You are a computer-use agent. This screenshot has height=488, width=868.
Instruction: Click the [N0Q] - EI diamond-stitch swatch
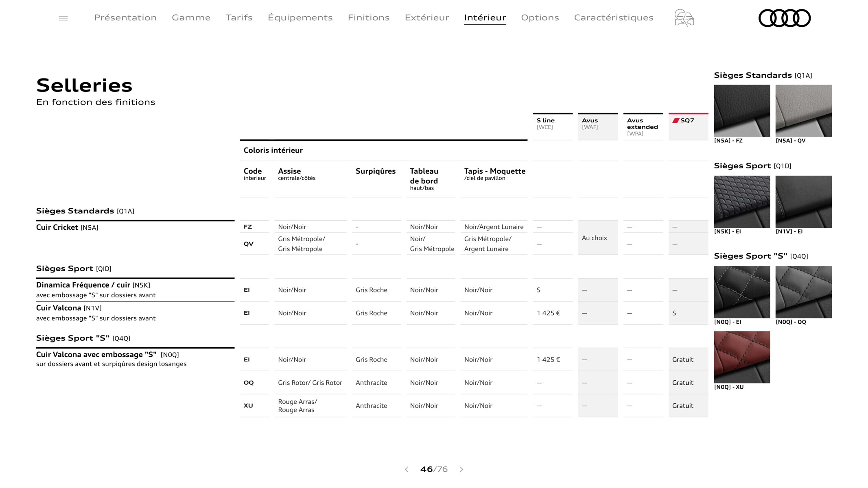coord(742,292)
